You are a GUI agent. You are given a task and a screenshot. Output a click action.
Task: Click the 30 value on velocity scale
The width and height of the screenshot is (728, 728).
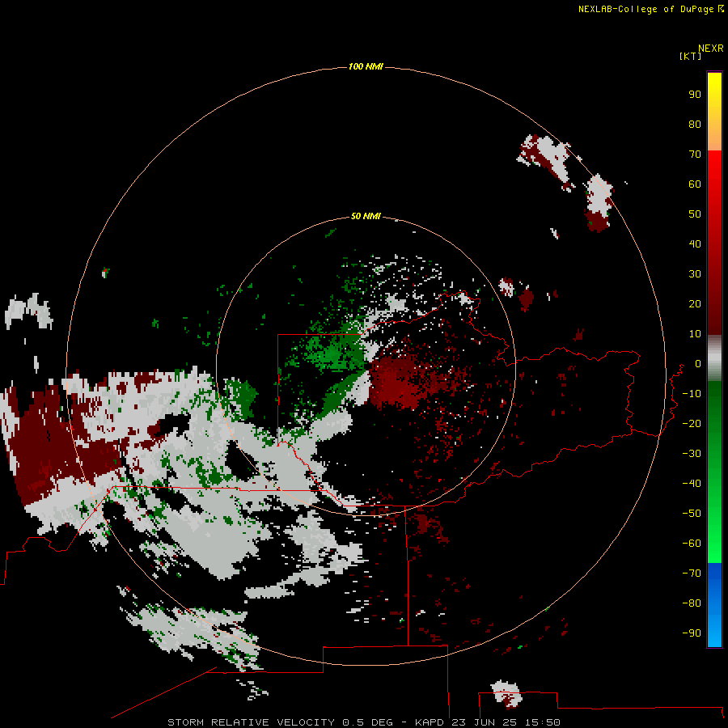[x=695, y=274]
